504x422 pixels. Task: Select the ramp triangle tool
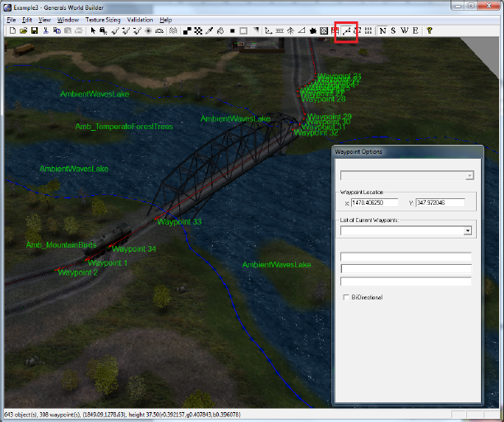pos(302,30)
